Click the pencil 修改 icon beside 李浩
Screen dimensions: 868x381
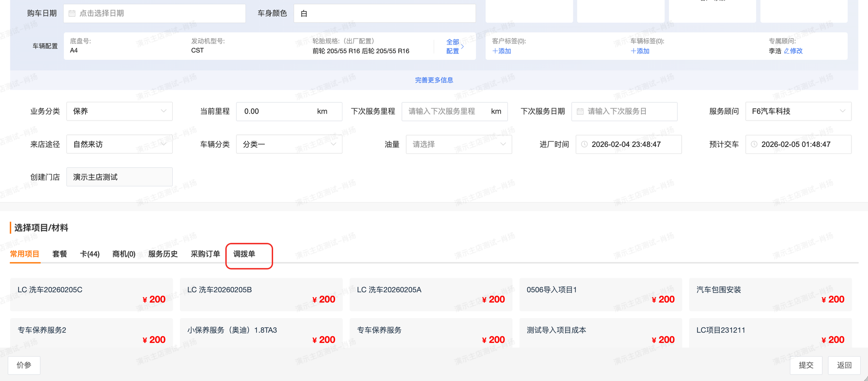[x=786, y=51]
